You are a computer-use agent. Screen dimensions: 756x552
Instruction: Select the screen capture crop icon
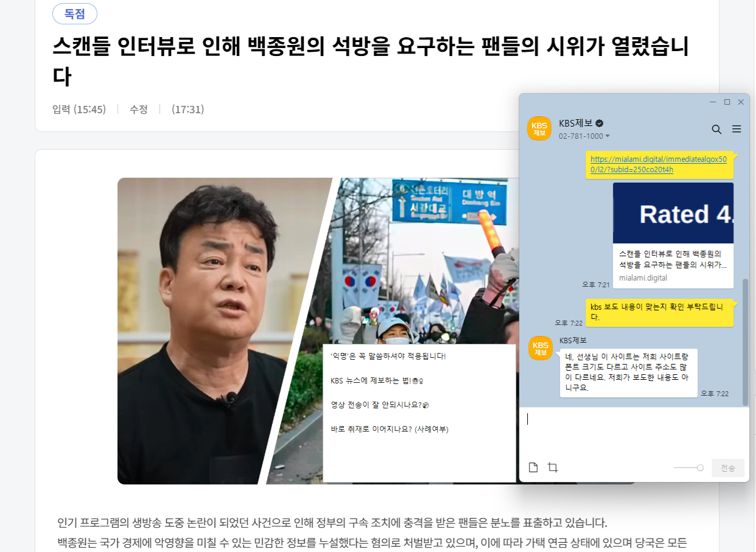tap(553, 467)
